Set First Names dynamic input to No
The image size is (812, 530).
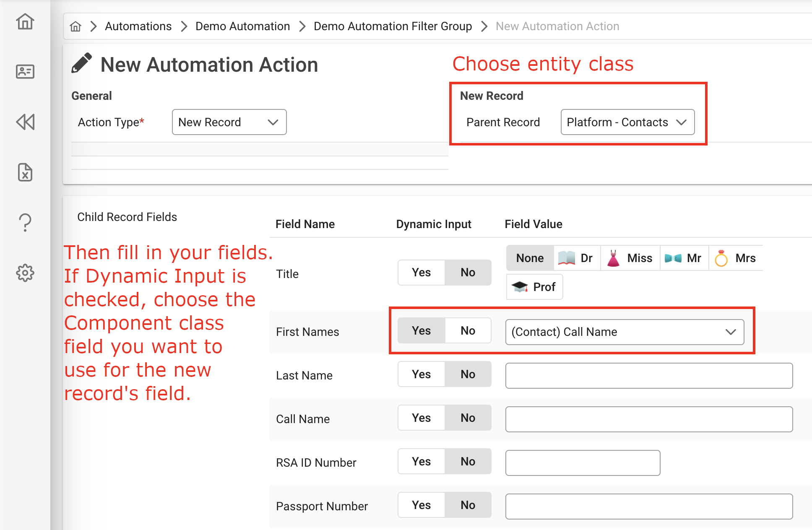(468, 330)
